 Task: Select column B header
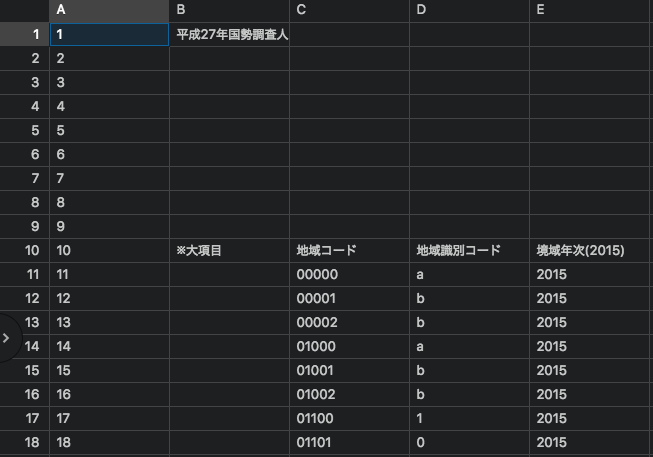point(229,10)
